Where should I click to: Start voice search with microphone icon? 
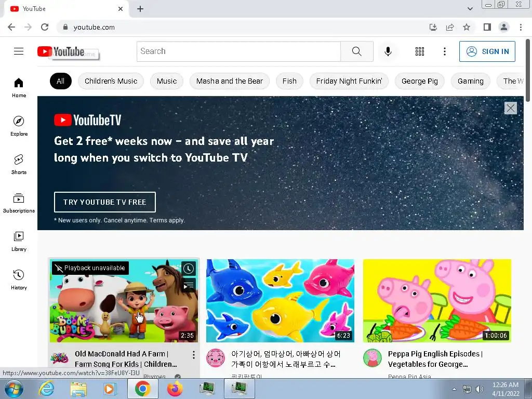click(388, 51)
